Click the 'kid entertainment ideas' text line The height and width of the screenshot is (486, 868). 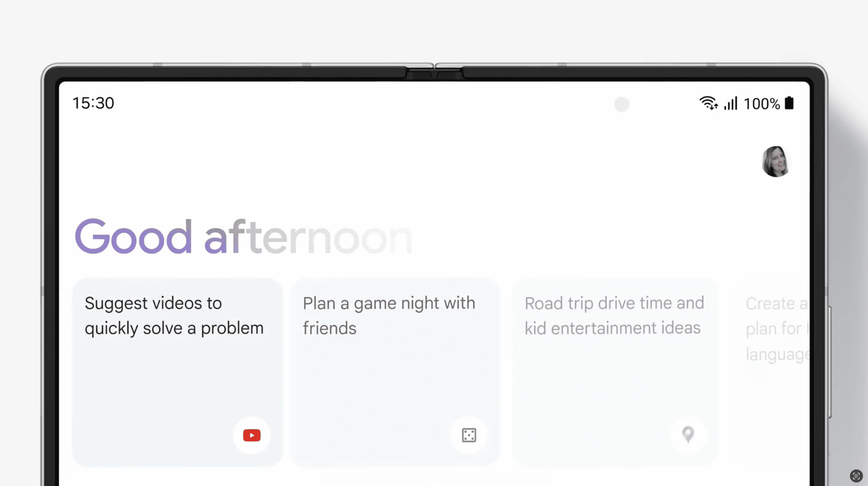pyautogui.click(x=613, y=328)
